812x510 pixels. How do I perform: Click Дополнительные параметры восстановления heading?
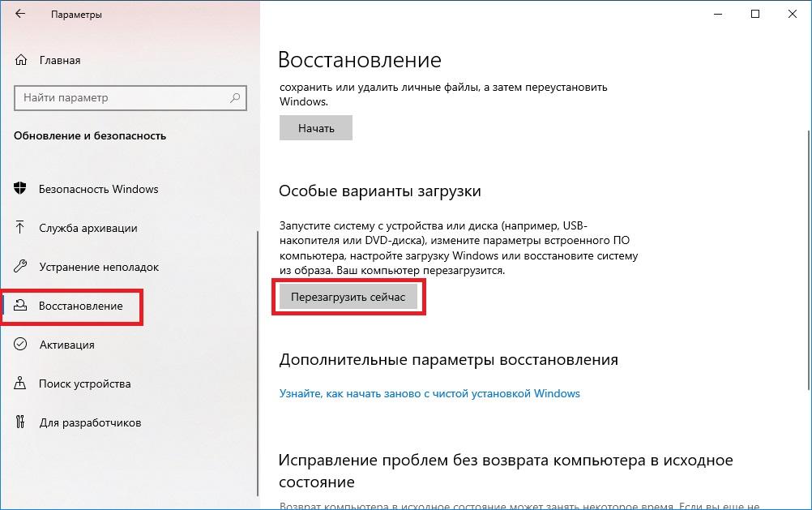point(448,359)
